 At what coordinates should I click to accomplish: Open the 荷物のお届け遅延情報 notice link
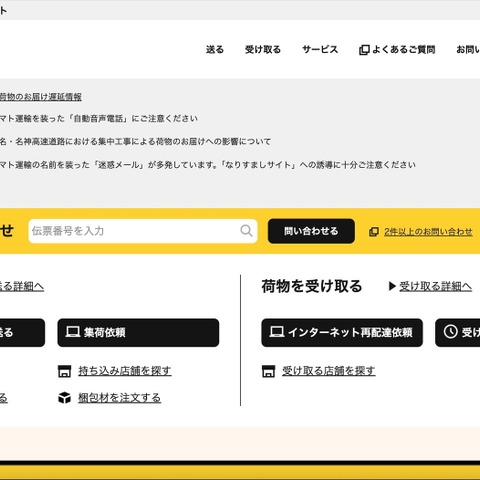click(x=41, y=97)
